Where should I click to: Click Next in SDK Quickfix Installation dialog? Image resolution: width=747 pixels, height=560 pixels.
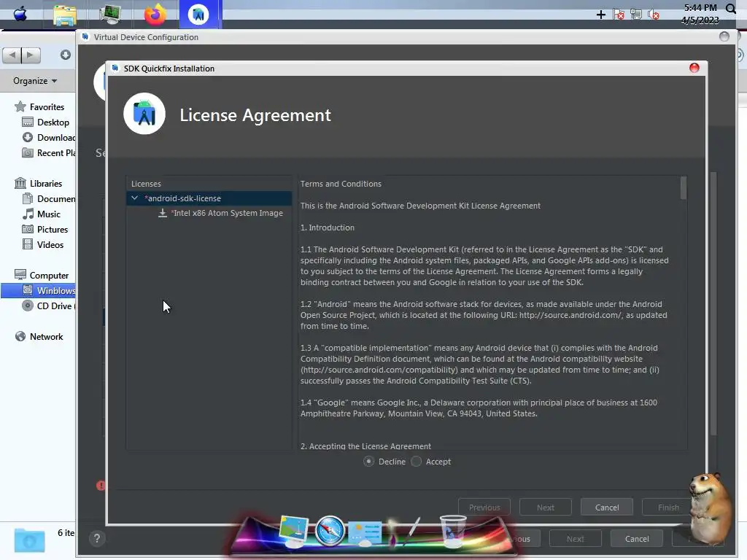(545, 507)
